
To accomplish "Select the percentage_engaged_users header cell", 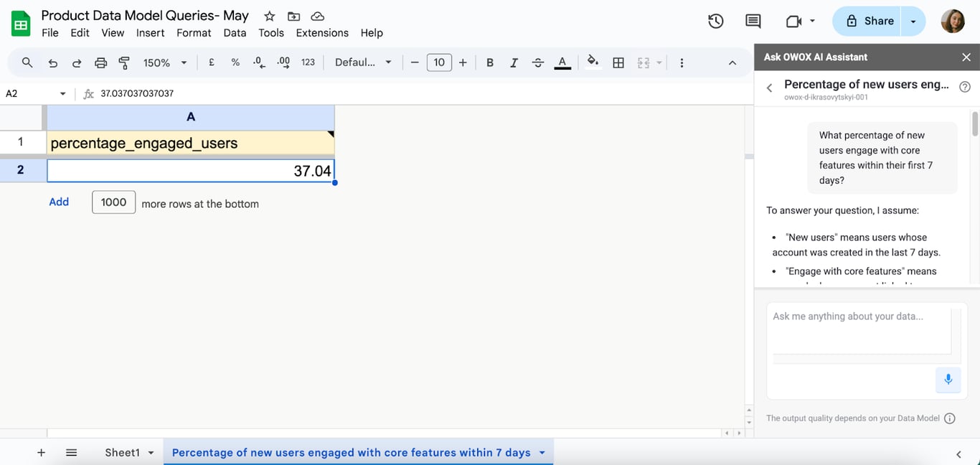I will pyautogui.click(x=191, y=143).
